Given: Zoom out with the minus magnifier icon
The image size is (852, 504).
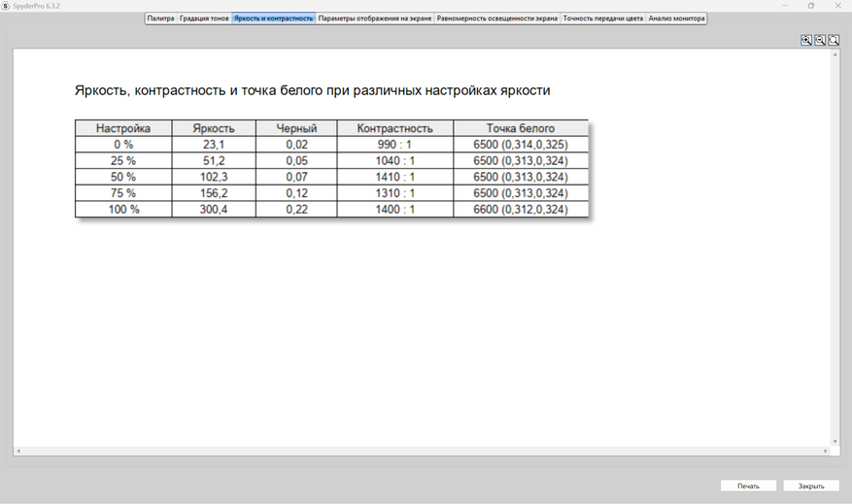Looking at the screenshot, I should pos(820,40).
